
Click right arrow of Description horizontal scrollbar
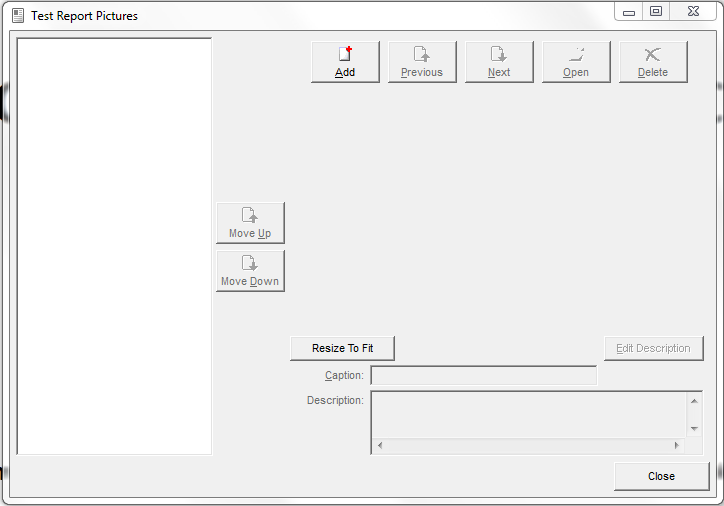click(679, 445)
